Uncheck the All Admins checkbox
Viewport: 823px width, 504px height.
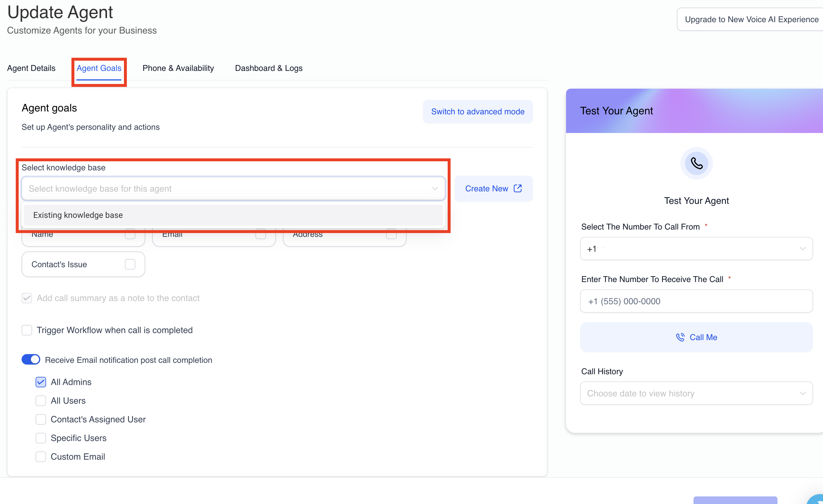click(41, 382)
